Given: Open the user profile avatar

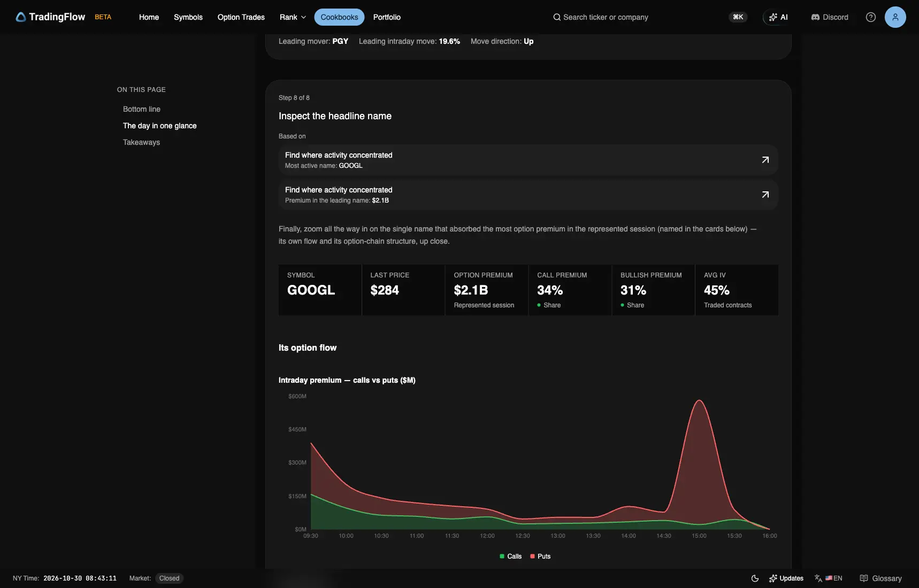Looking at the screenshot, I should 895,17.
